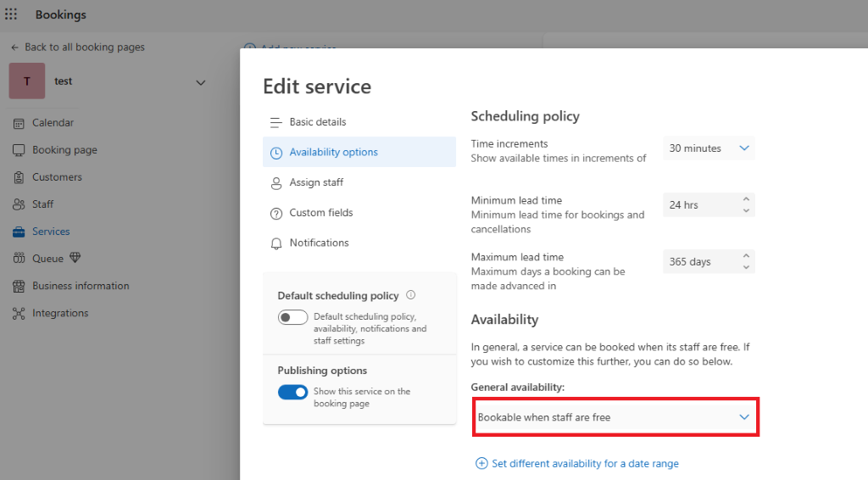Switch to Notifications tab

point(319,243)
